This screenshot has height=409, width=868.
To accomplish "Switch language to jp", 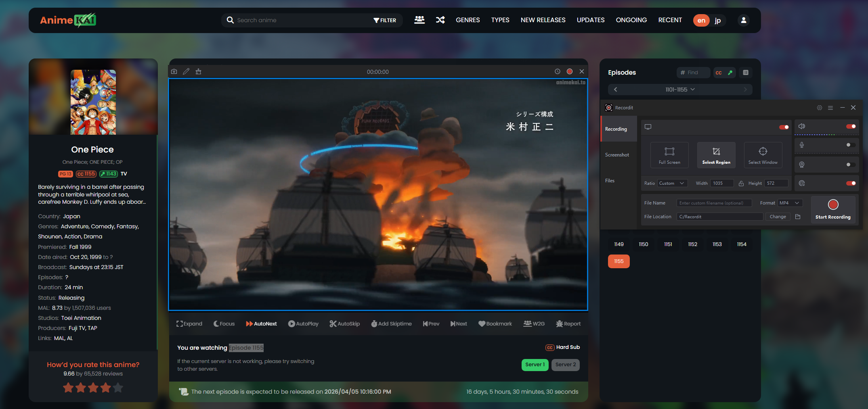I will click(x=718, y=20).
